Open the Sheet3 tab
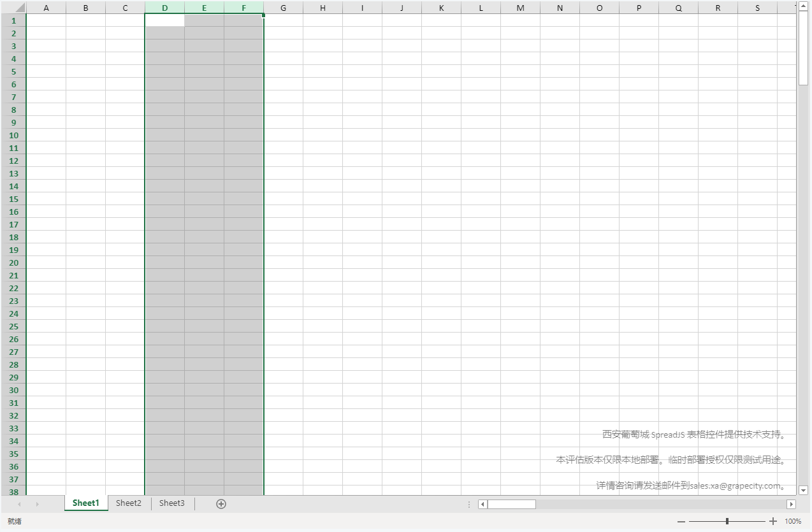This screenshot has height=532, width=812. tap(172, 503)
